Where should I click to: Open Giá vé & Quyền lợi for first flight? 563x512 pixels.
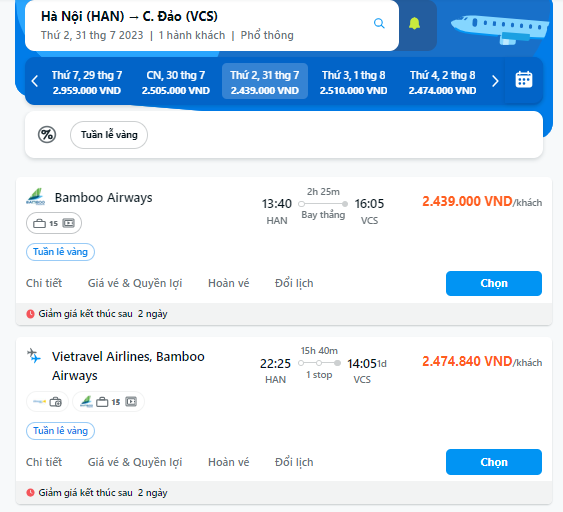click(x=135, y=283)
